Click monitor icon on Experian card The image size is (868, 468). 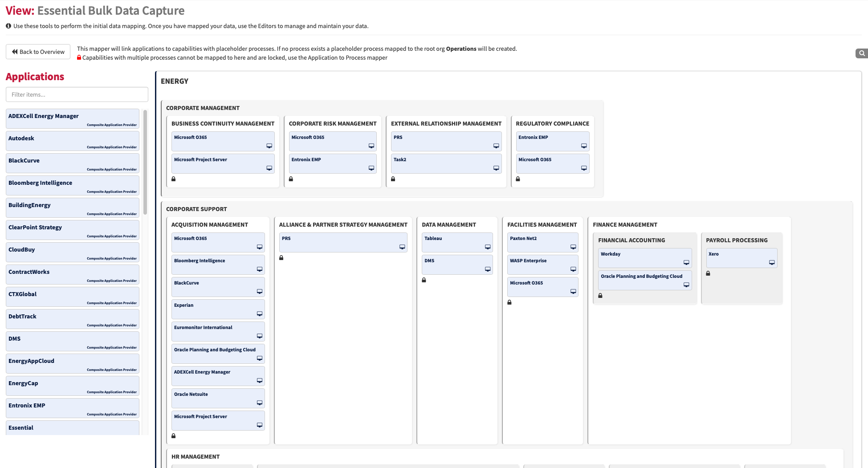click(x=260, y=314)
